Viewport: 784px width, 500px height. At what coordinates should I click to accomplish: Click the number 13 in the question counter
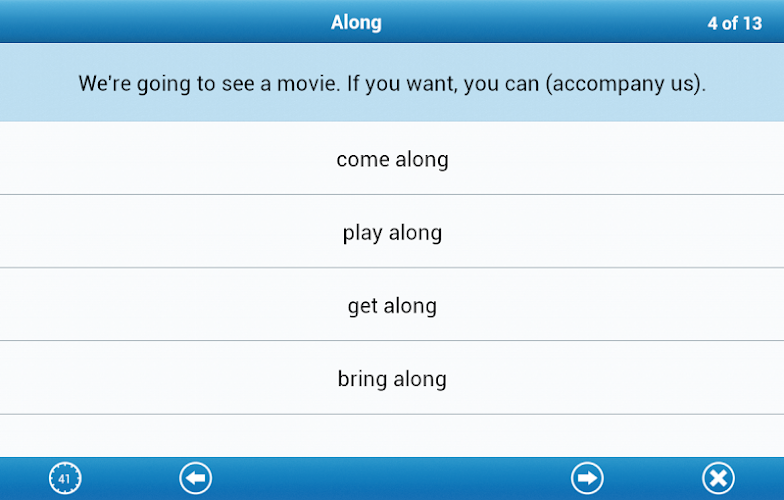(752, 23)
